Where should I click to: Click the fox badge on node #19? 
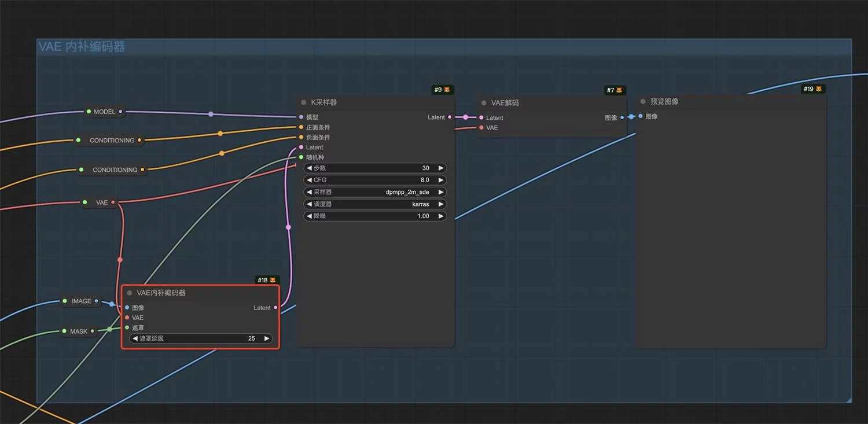pyautogui.click(x=819, y=89)
